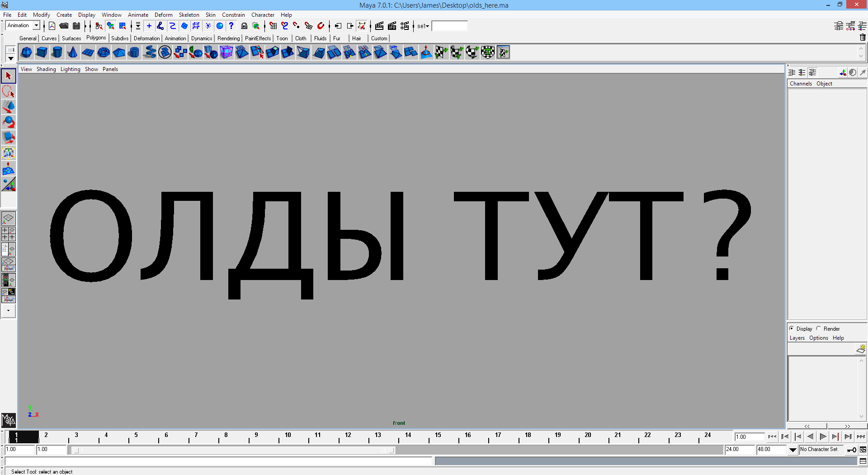This screenshot has width=868, height=475.
Task: Open the Animation menu set dropdown
Action: (x=36, y=26)
